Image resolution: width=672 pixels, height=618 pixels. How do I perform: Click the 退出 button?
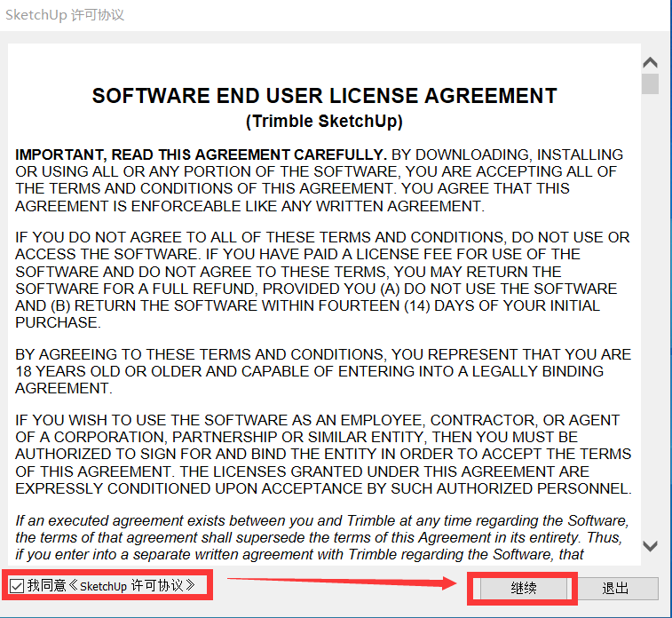tap(615, 588)
